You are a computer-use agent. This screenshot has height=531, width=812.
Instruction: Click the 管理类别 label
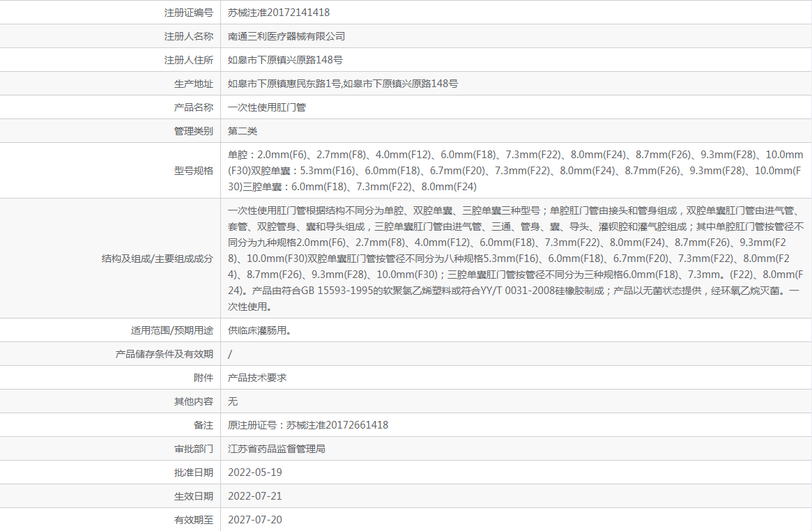click(x=194, y=132)
